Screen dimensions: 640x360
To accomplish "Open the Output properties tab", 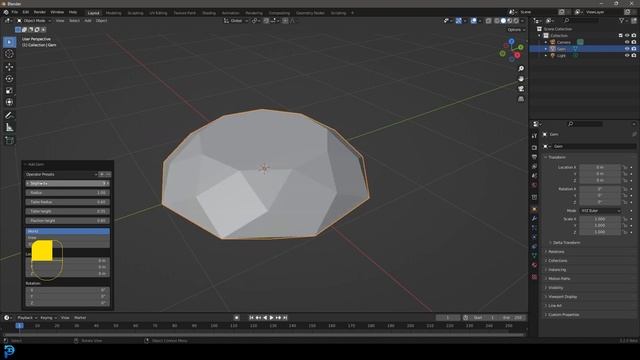I will (534, 157).
